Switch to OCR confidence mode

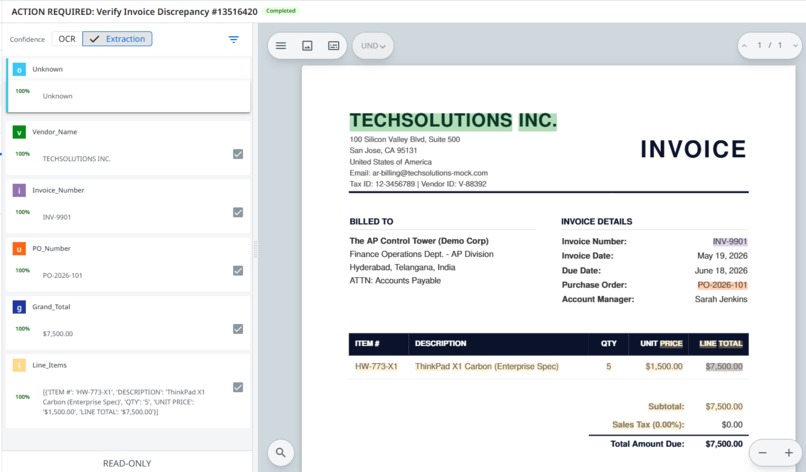67,39
